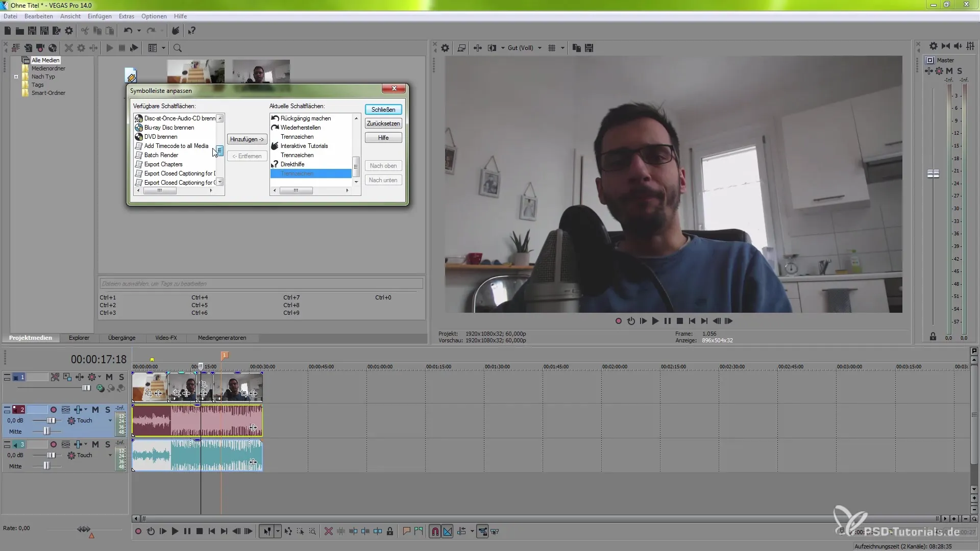Click the orange marker 1 on timeline
The width and height of the screenshot is (980, 551).
click(x=225, y=355)
